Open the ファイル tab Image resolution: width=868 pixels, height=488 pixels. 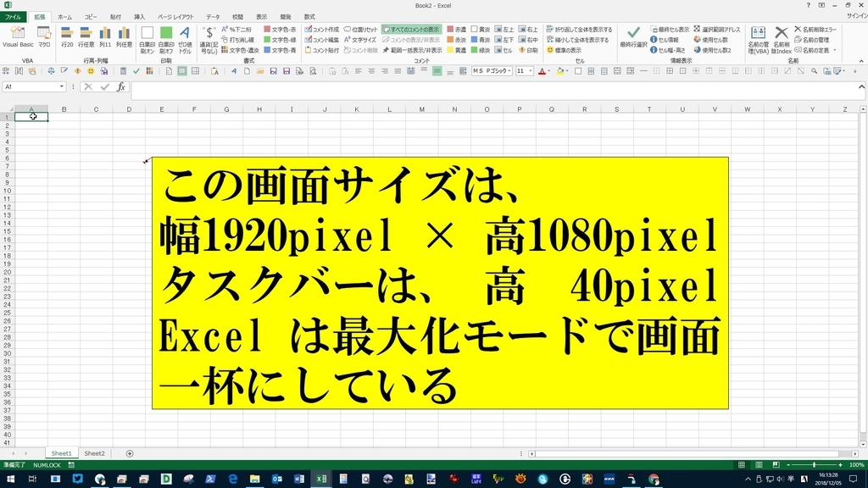pos(13,17)
